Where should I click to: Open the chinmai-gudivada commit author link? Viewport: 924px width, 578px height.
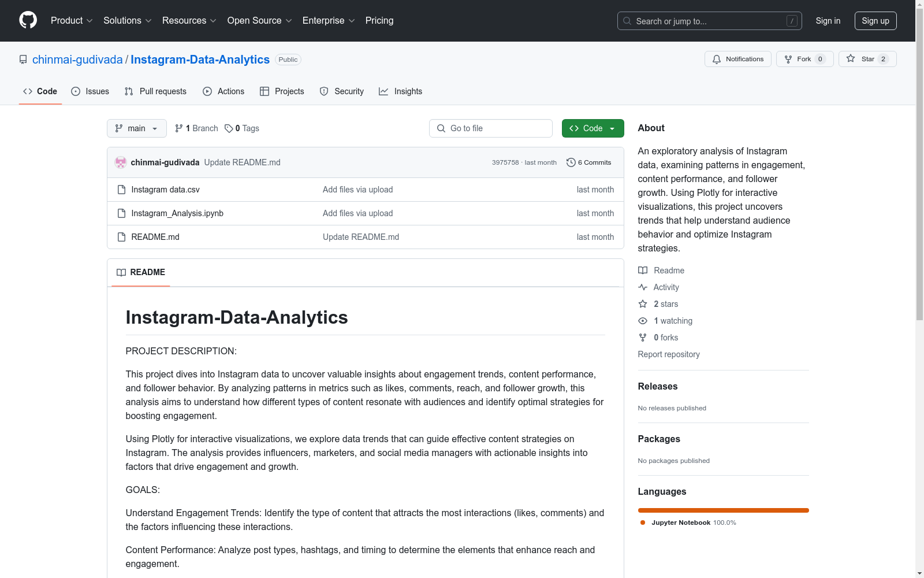[x=165, y=162]
